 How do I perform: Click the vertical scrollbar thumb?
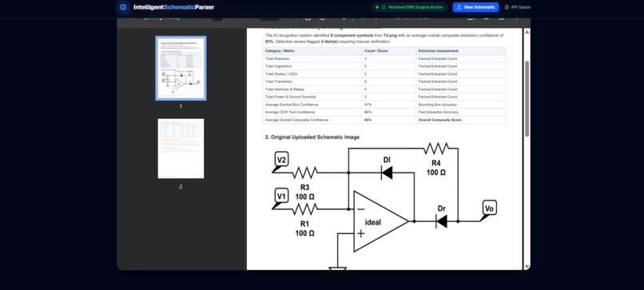[527, 98]
